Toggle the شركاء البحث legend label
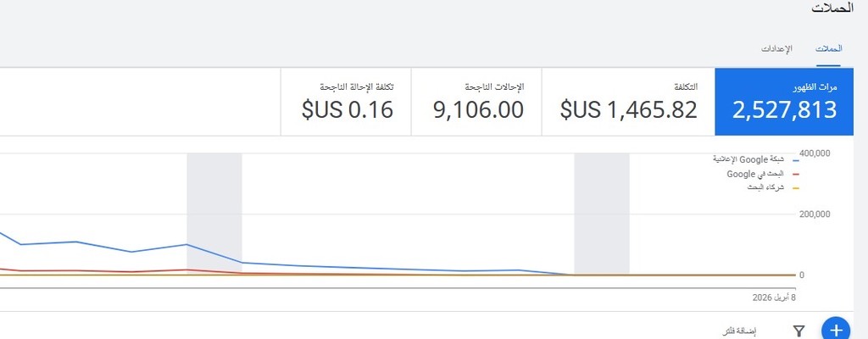Image resolution: width=868 pixels, height=339 pixels. [766, 187]
